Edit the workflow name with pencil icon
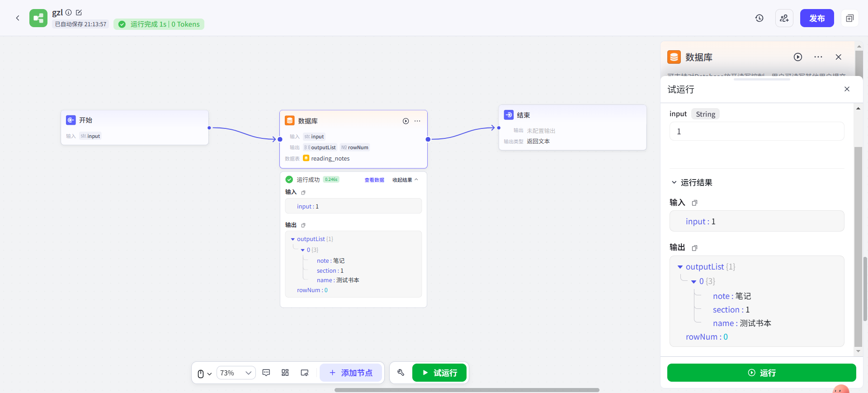Screen dimensions: 868x393 tap(79, 13)
